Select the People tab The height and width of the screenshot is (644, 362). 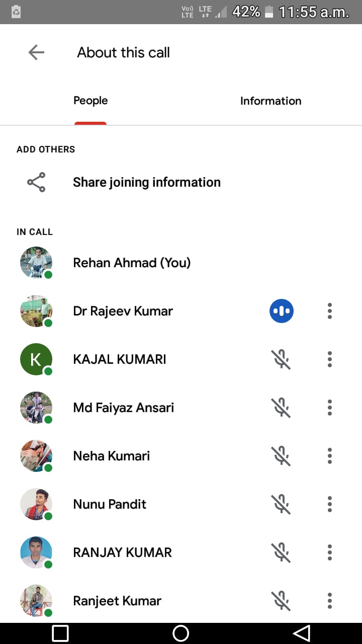pos(90,101)
